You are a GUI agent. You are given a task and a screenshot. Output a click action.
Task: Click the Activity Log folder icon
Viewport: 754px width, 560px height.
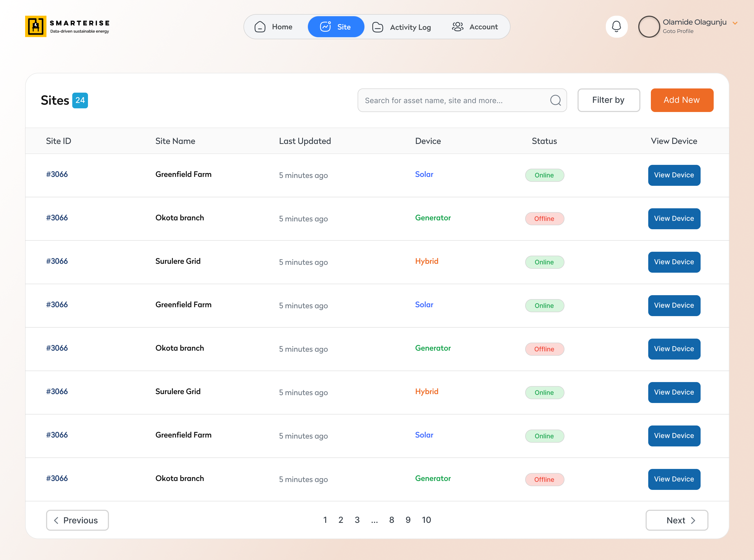tap(378, 27)
